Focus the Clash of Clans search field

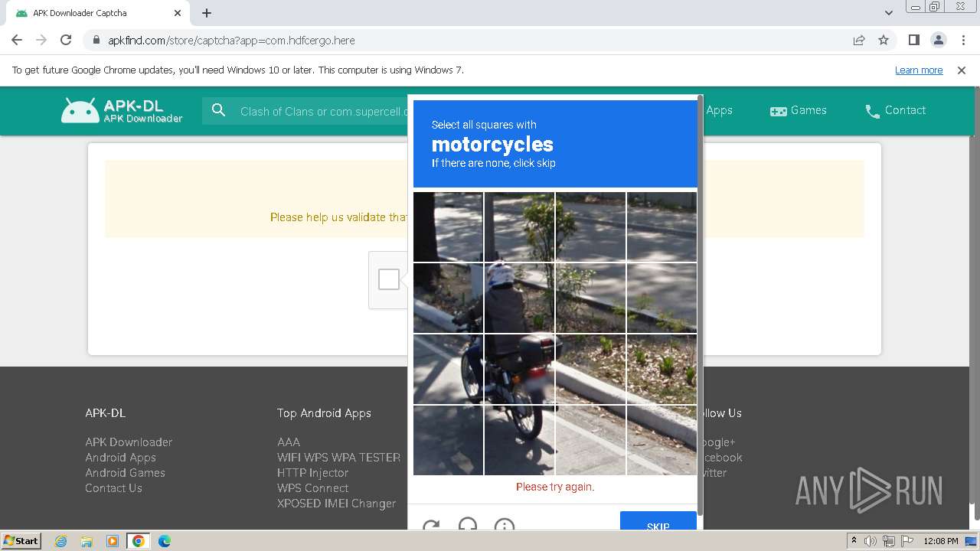(x=323, y=111)
